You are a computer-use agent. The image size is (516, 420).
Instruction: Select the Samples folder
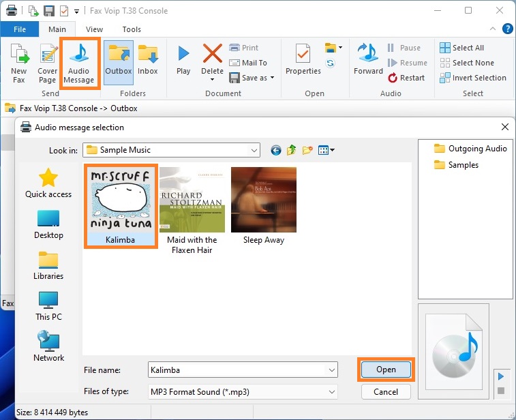[x=456, y=164]
